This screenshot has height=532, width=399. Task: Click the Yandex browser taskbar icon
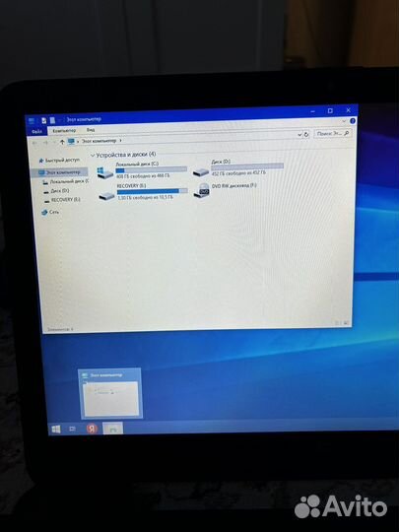pos(92,429)
